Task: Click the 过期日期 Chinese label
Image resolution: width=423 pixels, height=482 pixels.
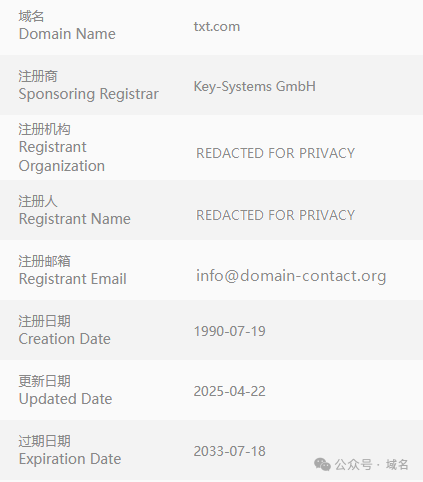Action: (x=44, y=441)
